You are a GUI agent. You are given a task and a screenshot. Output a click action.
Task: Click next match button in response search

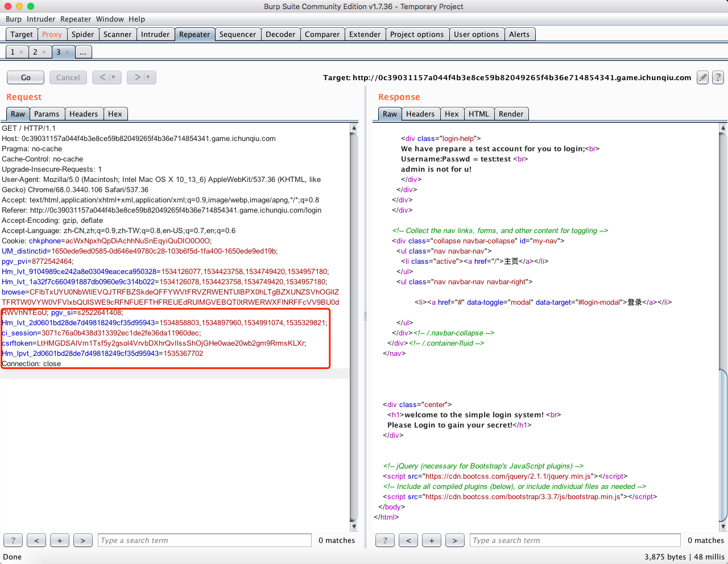(x=455, y=540)
